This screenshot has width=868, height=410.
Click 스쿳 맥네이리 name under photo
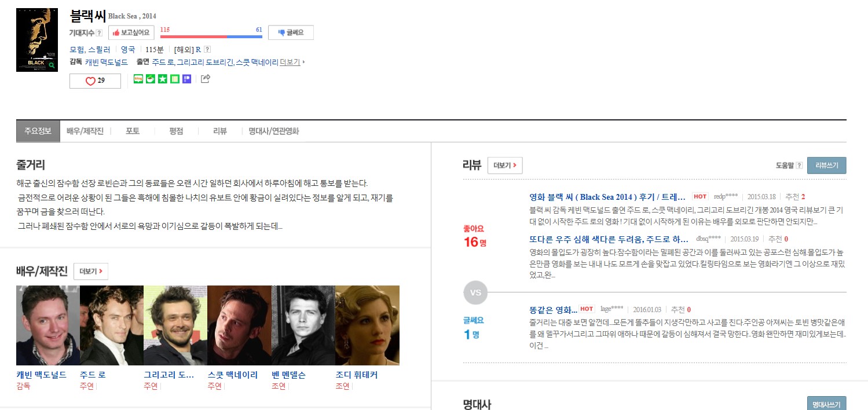[233, 375]
